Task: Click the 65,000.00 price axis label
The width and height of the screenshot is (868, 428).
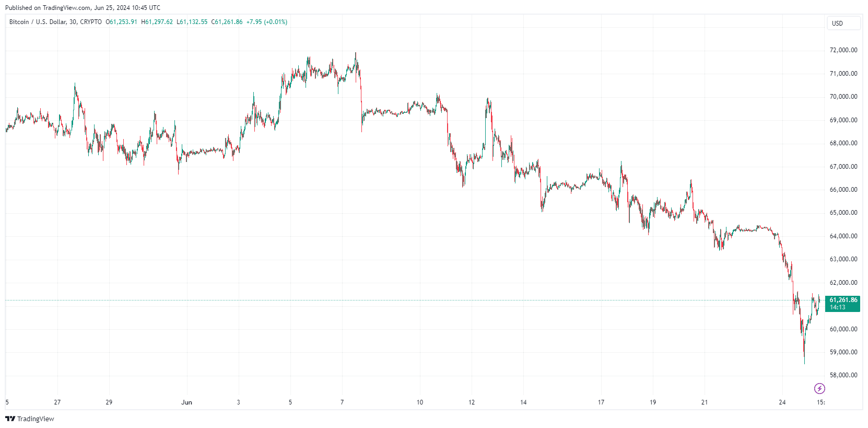Action: (843, 213)
